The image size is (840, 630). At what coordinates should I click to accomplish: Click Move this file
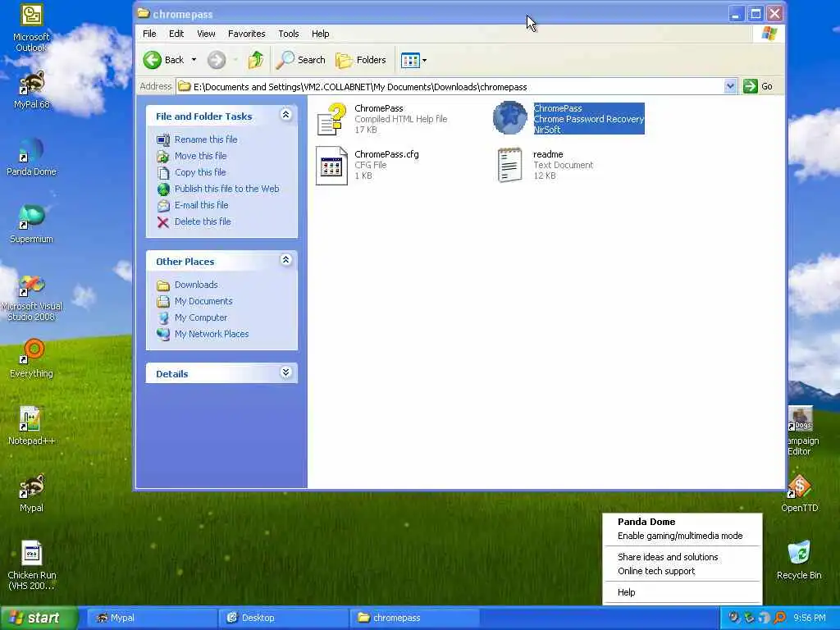click(x=200, y=156)
